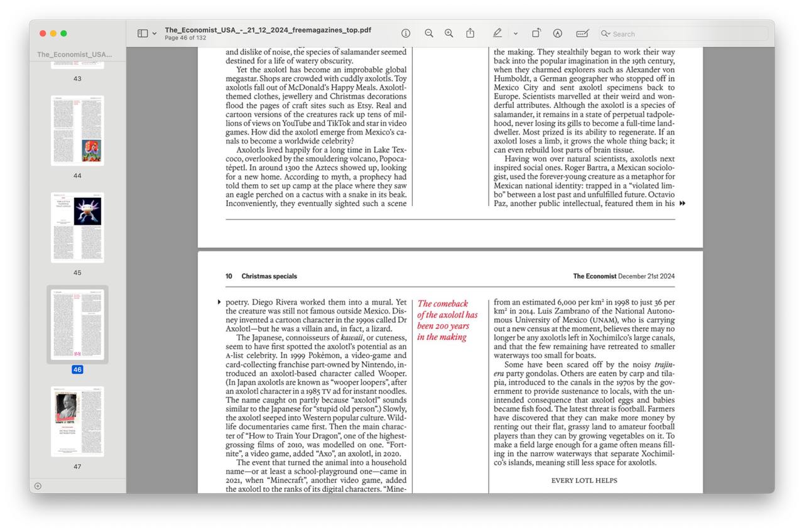Select page 45 thumbnail with axolotl

click(77, 227)
